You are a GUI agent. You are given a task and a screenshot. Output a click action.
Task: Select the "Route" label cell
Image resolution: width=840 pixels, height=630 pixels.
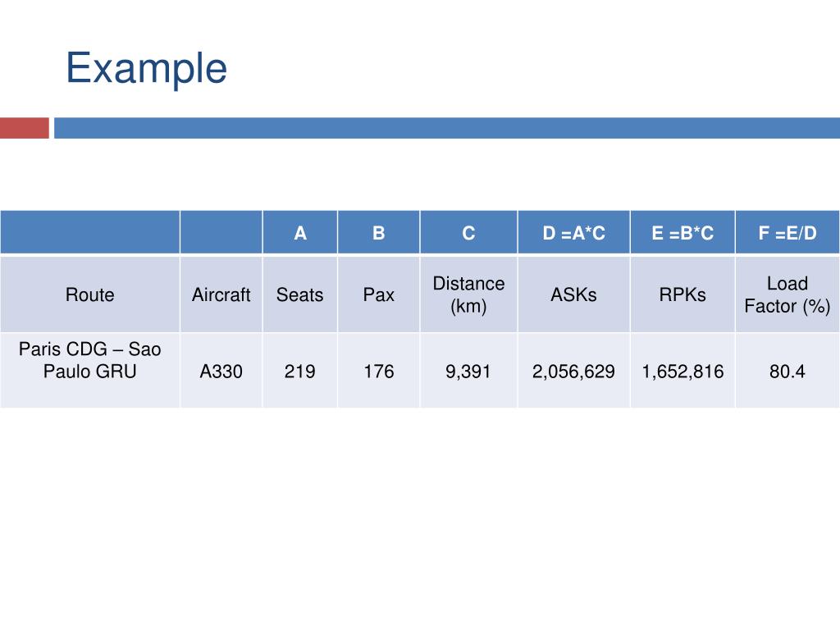90,294
